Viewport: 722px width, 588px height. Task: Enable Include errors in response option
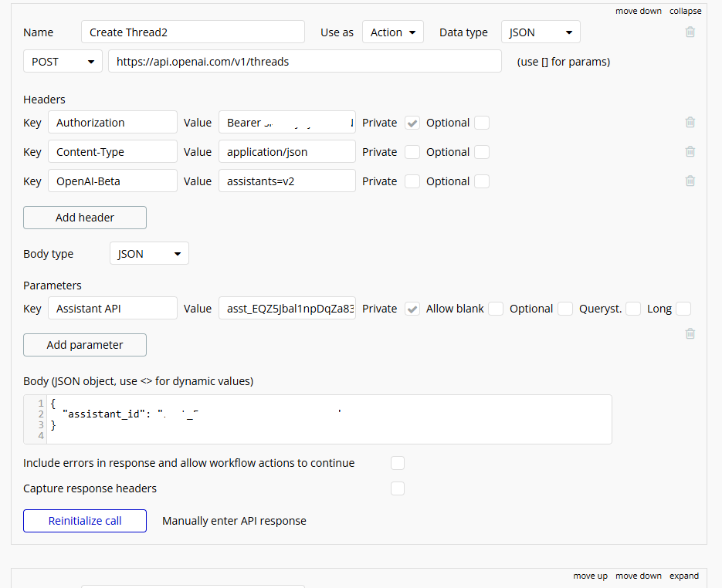pos(398,463)
